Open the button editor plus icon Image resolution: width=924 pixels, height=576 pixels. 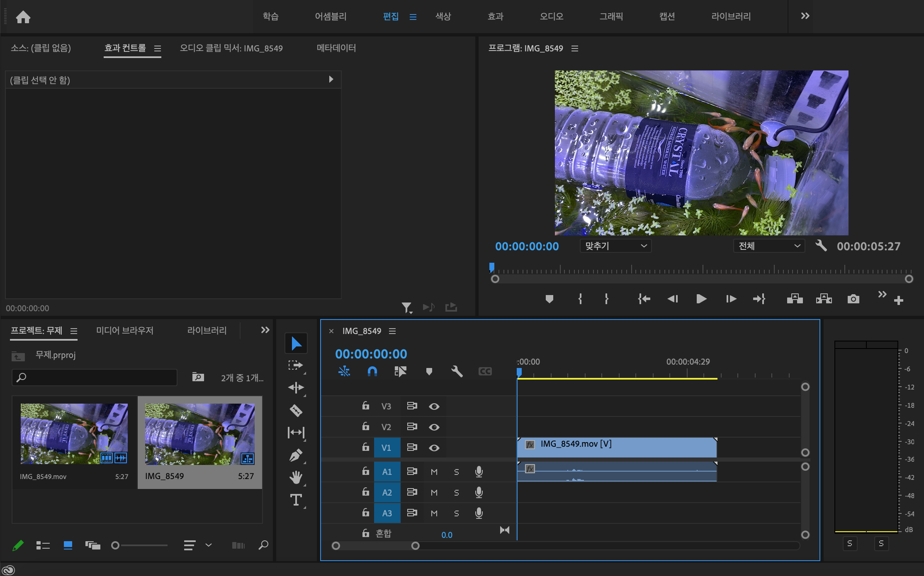coord(899,300)
